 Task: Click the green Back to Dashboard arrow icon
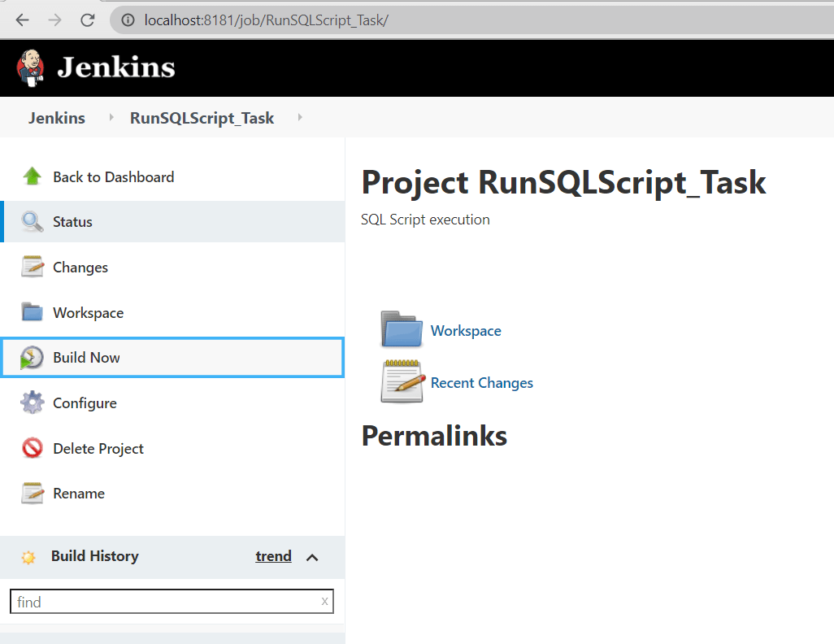pyautogui.click(x=33, y=176)
